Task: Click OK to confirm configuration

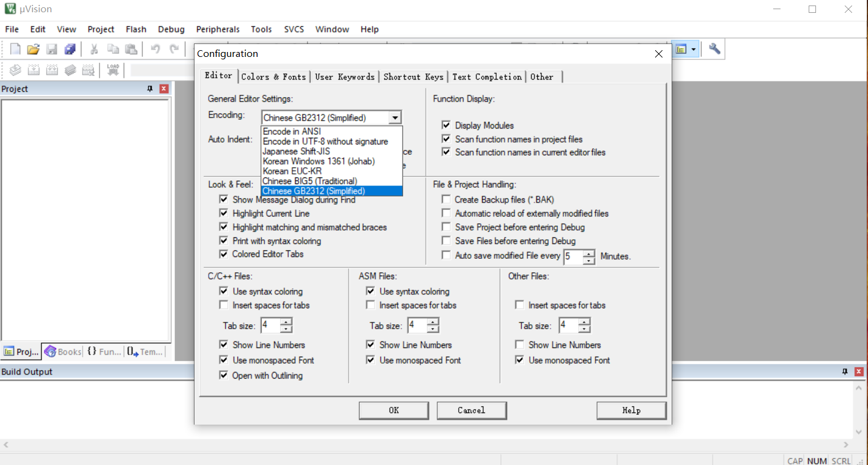Action: point(394,411)
